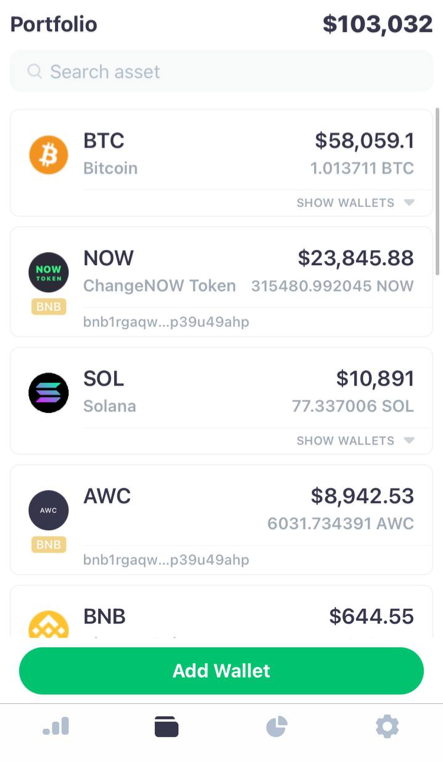Click the portfolio list scrollbar

click(437, 192)
